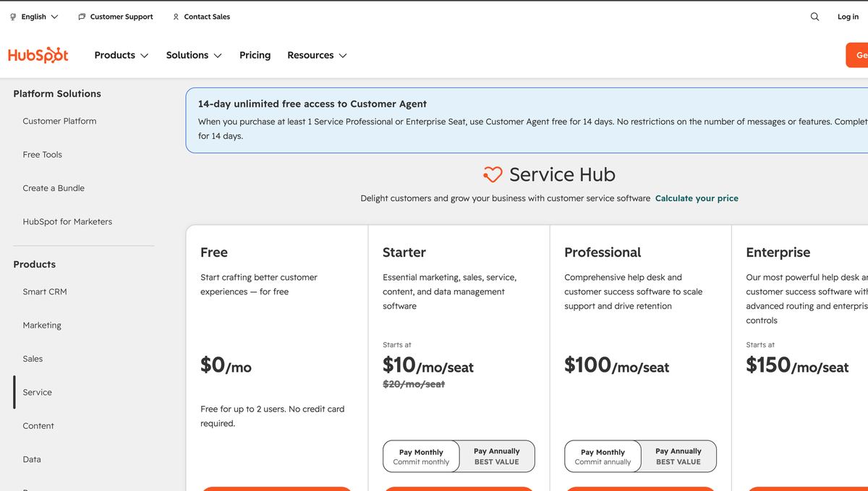Viewport: 868px width, 491px height.
Task: Click the Contact Sales link
Action: point(207,17)
